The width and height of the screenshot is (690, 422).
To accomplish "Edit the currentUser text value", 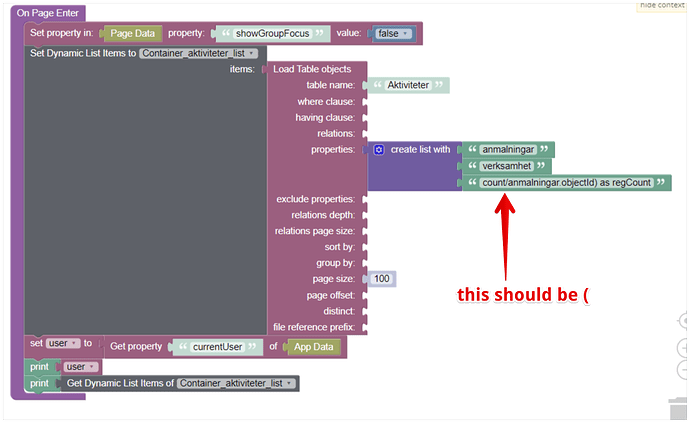I will tap(217, 347).
